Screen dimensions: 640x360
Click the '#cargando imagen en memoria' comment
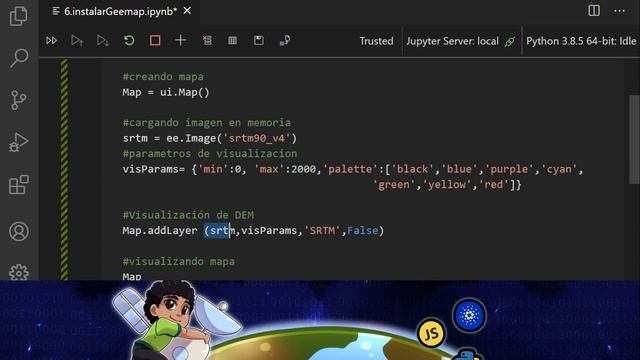[207, 122]
